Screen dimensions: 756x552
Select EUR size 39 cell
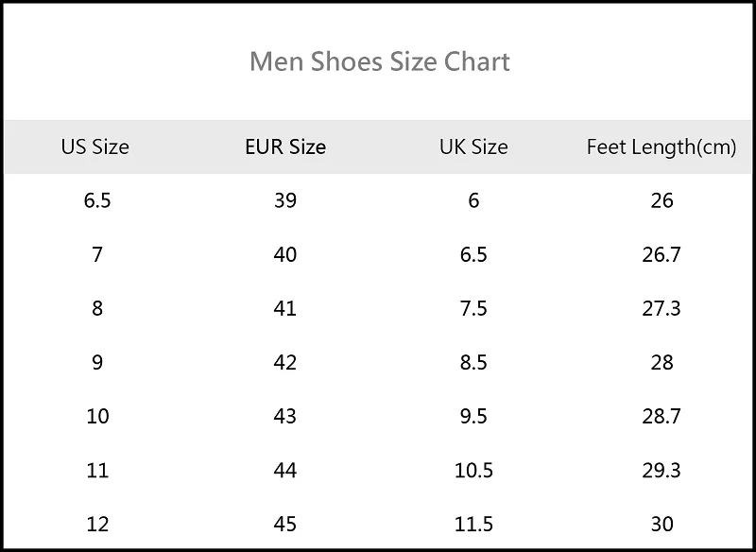285,200
